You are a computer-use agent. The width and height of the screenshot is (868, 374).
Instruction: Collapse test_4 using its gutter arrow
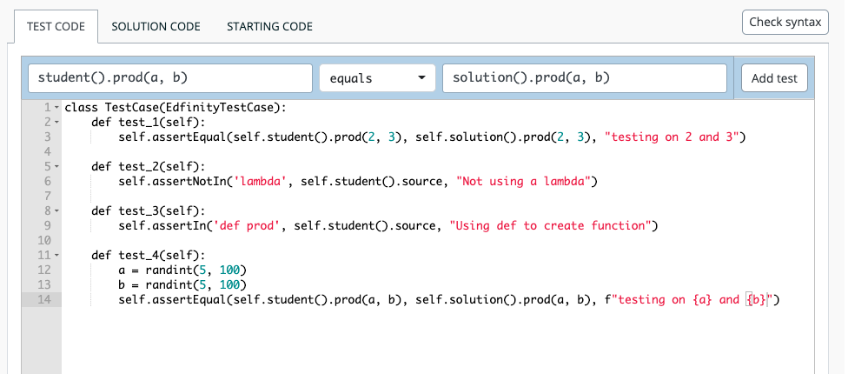[x=56, y=256]
